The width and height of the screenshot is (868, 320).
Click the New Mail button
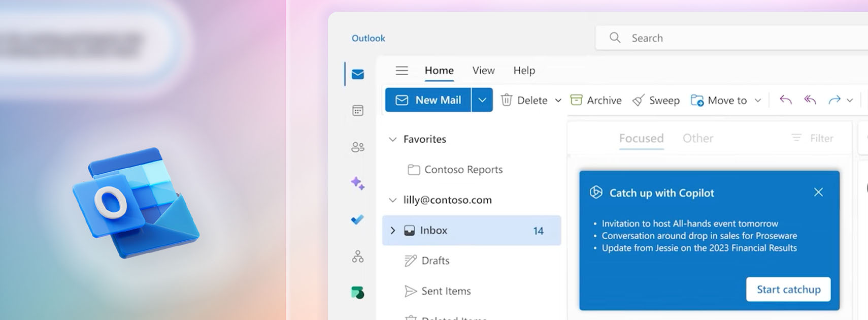point(428,100)
